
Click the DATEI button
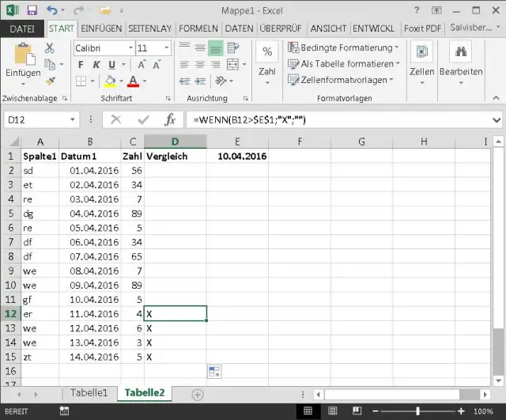pos(21,28)
